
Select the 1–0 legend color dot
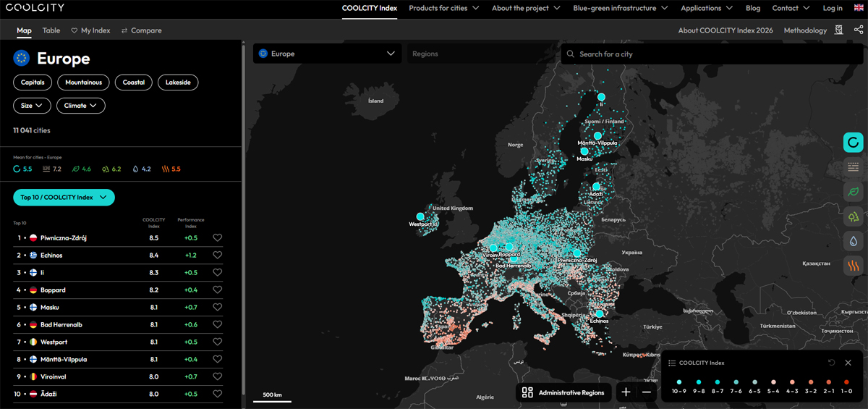pyautogui.click(x=847, y=381)
